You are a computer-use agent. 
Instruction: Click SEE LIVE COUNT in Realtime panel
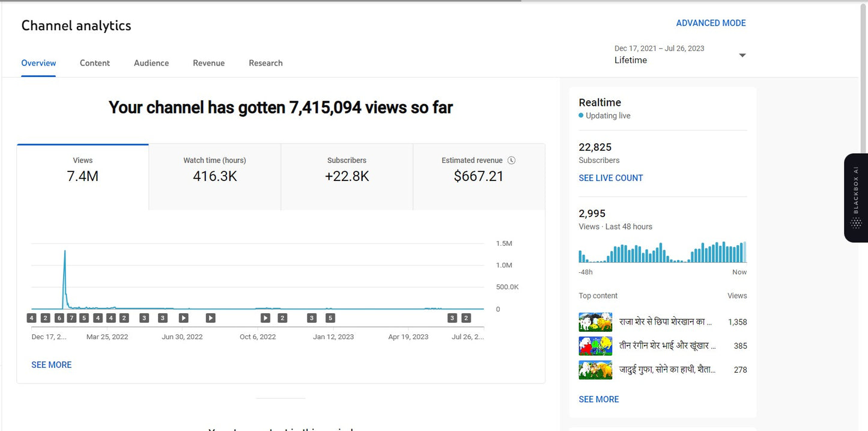610,177
